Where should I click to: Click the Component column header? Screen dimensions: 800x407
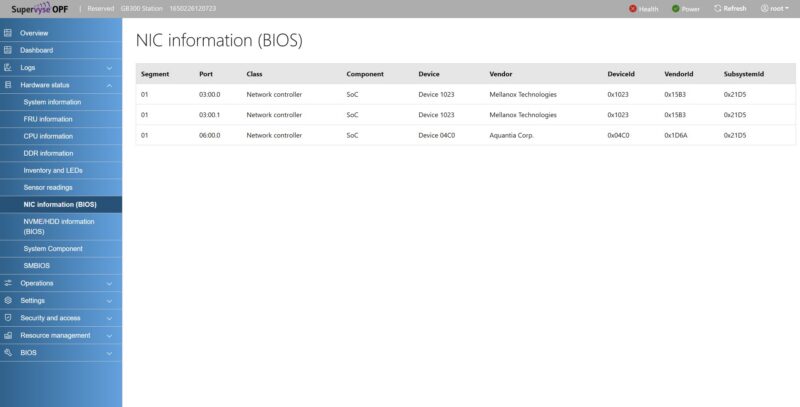365,74
